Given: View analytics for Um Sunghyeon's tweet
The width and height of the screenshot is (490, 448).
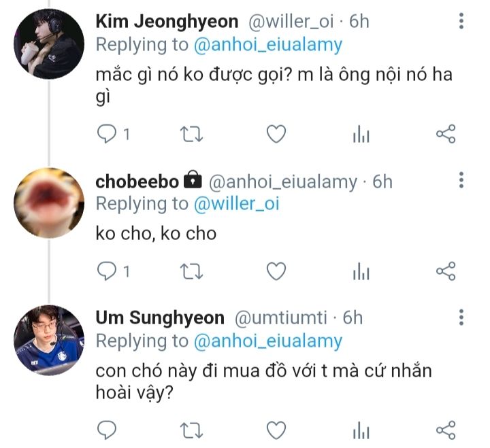Looking at the screenshot, I should click(361, 430).
